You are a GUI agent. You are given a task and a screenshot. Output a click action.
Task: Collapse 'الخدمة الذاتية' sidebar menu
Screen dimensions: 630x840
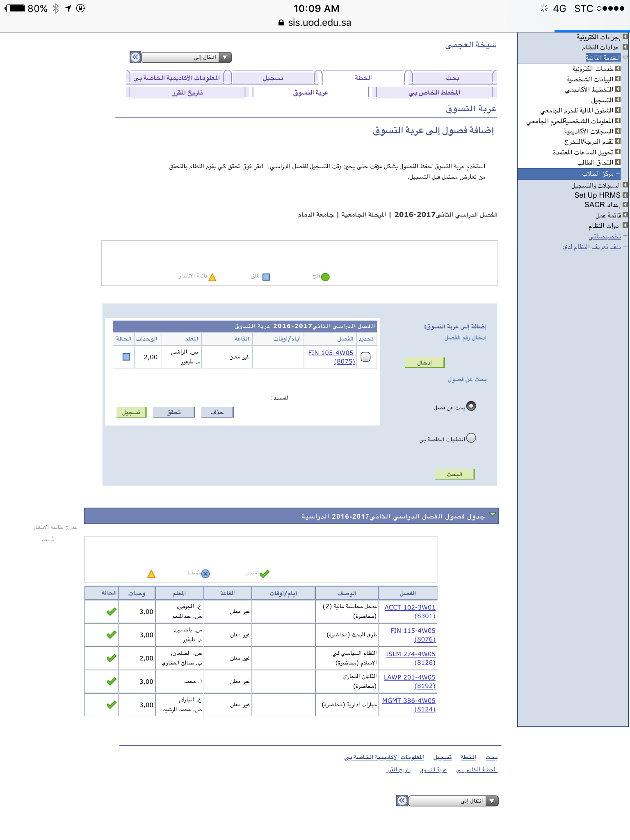click(x=625, y=58)
